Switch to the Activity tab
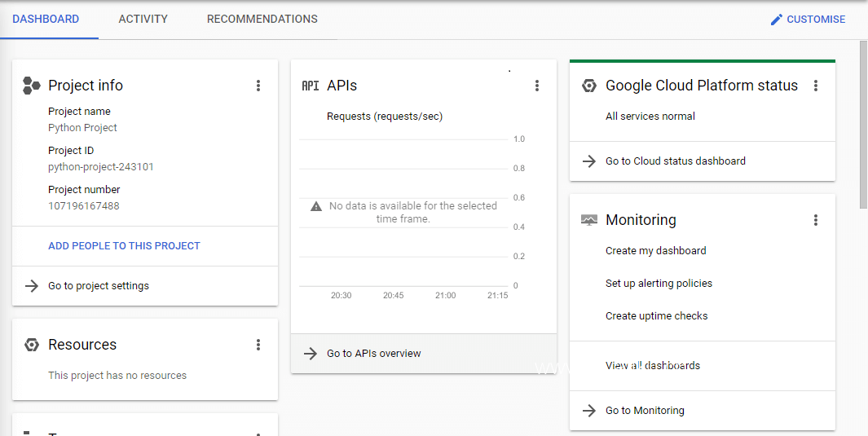The image size is (868, 436). tap(143, 20)
